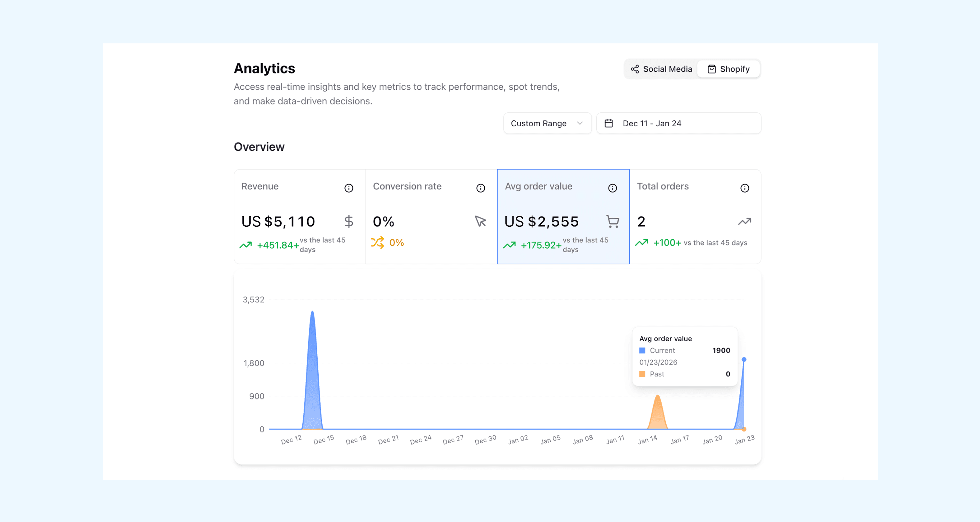
Task: Select the Conversion rate metric card
Action: 431,216
